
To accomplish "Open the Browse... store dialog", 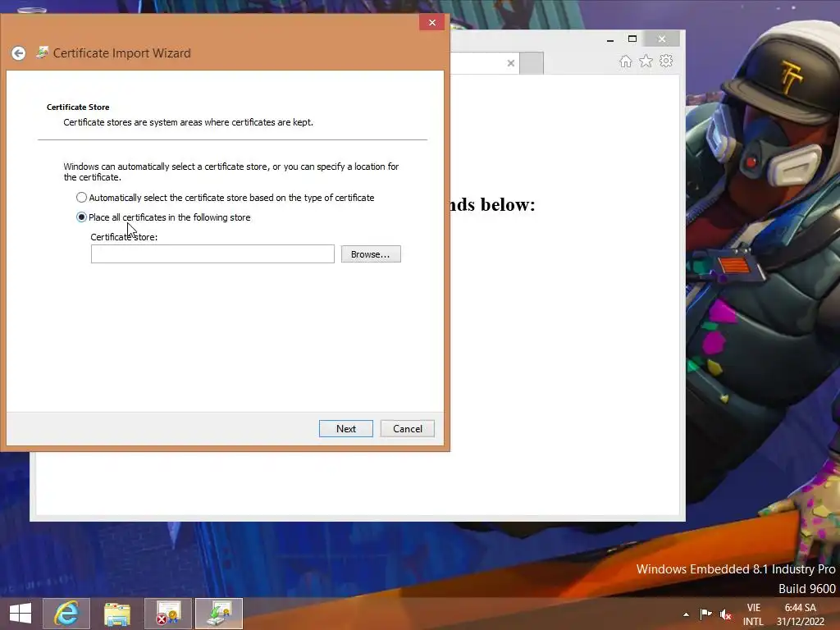I will point(371,254).
